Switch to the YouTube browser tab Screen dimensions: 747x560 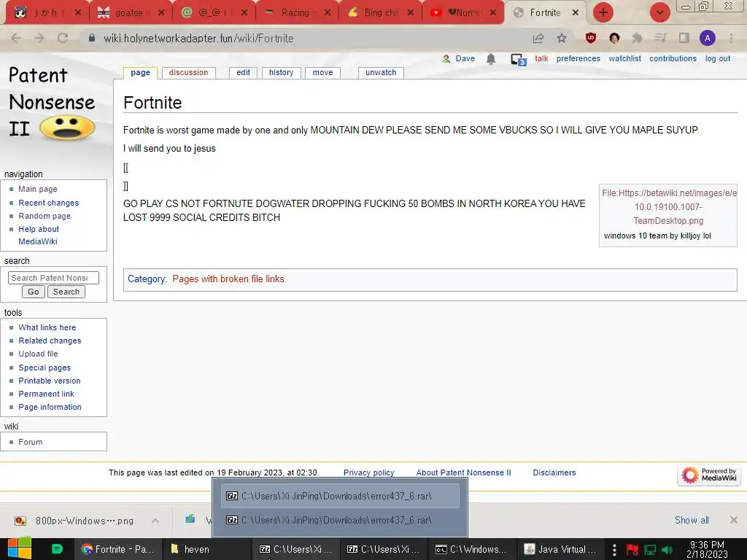(x=463, y=12)
